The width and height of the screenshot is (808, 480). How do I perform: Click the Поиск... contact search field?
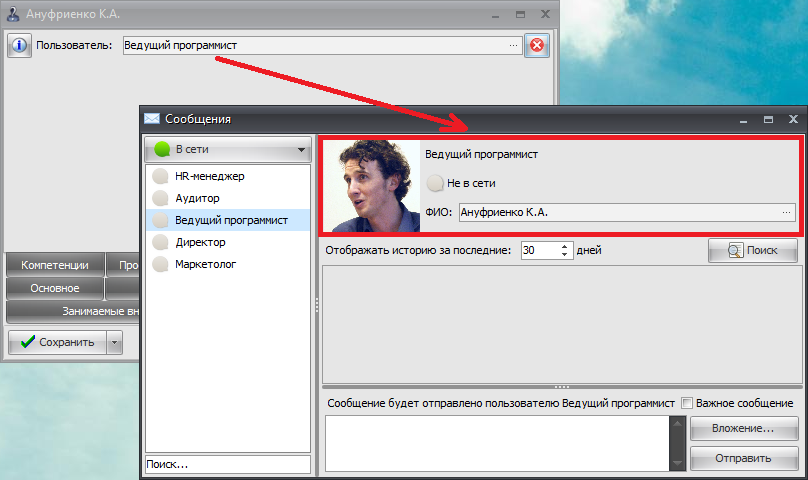pos(228,465)
